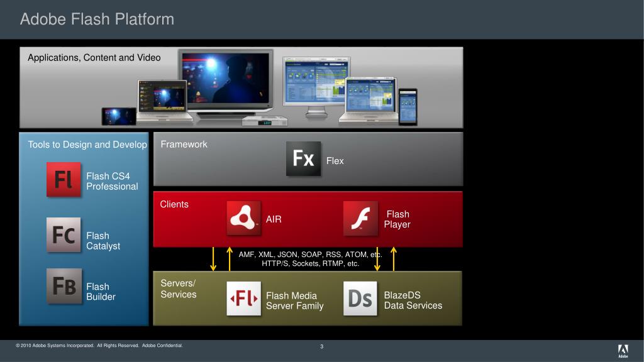
Task: Click the smartphone showing dashboard app
Action: [408, 107]
